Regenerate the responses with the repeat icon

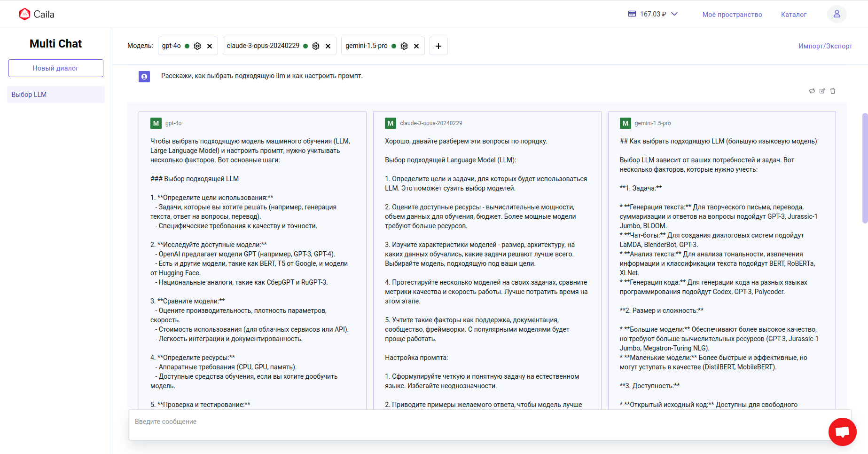812,91
